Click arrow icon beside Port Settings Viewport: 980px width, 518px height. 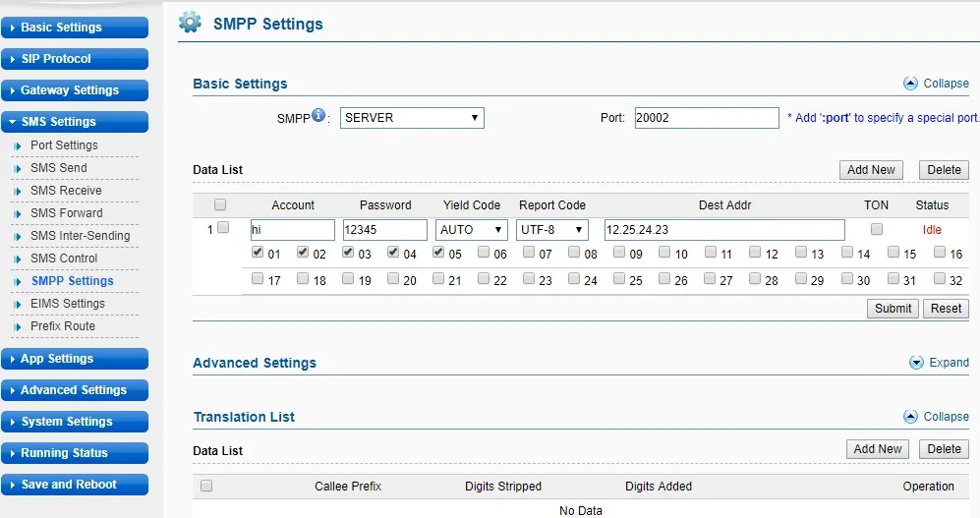point(18,145)
